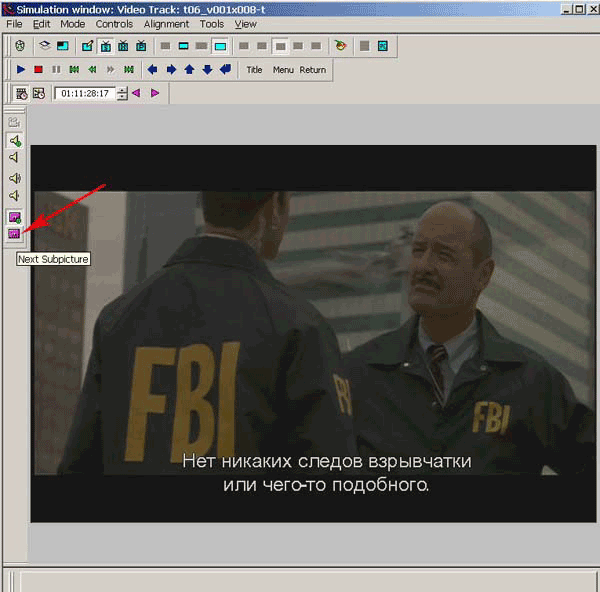
Task: Click the stacked layers icon
Action: 45,46
